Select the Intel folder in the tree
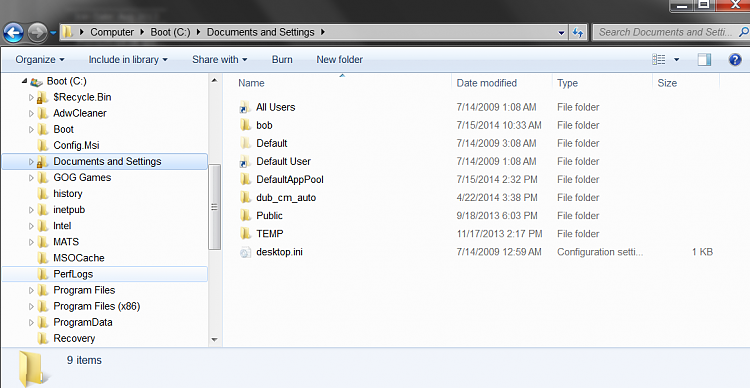 tap(62, 225)
